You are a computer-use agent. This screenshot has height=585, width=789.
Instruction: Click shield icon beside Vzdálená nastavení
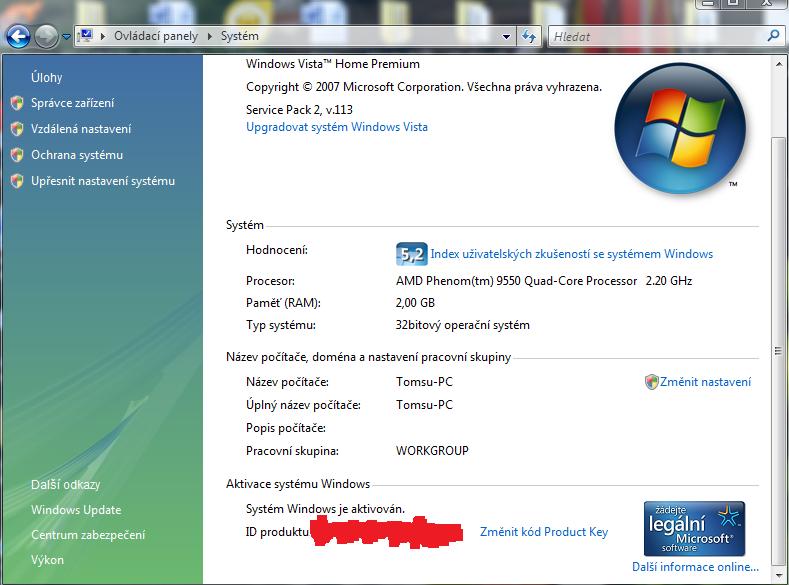(x=17, y=129)
